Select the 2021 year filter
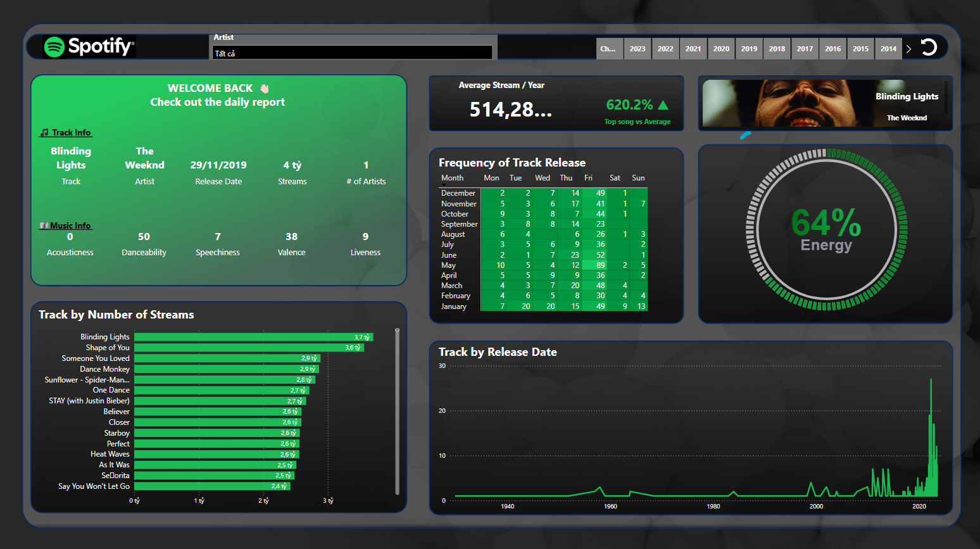Screen dimensions: 980x549 click(693, 49)
